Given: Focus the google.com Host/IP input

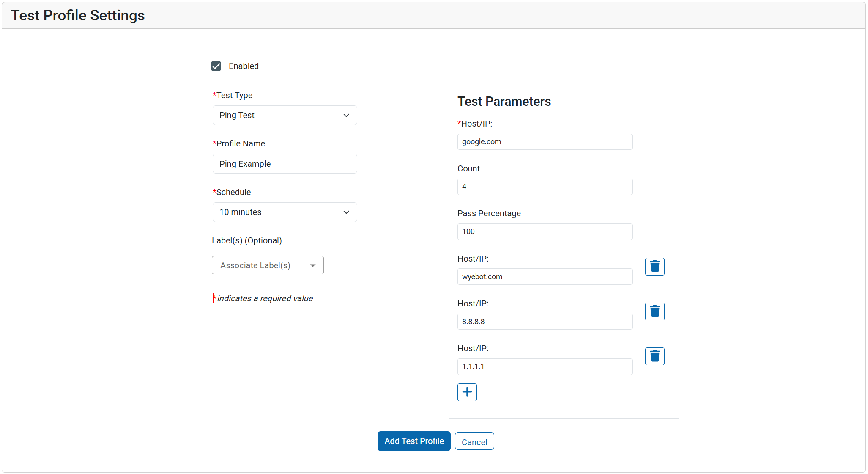Looking at the screenshot, I should [x=544, y=142].
